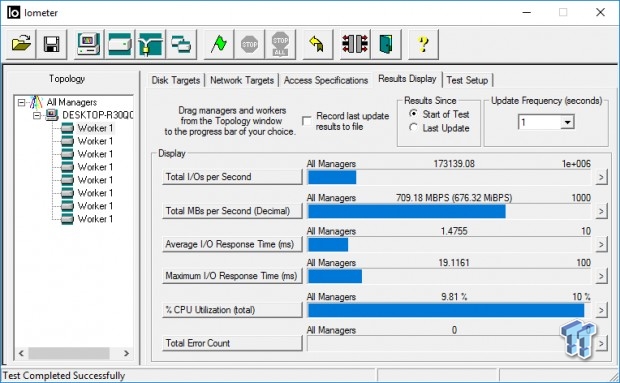
Task: Open the Access Specifications tab
Action: (x=326, y=80)
